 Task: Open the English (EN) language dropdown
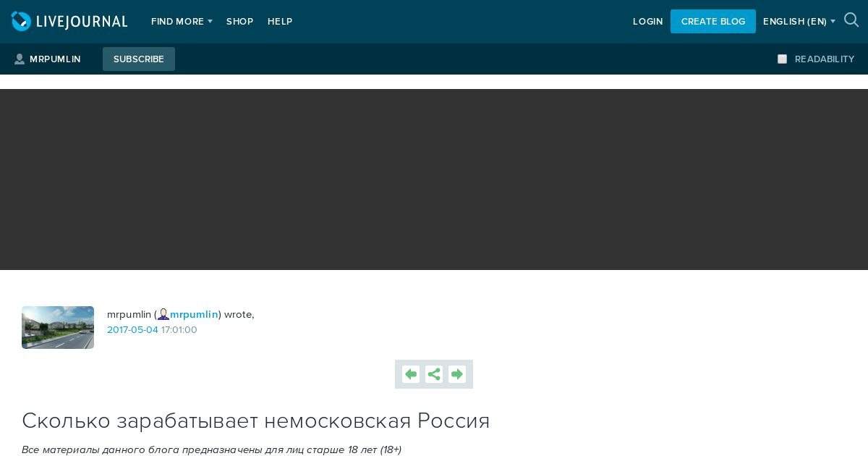coord(799,22)
